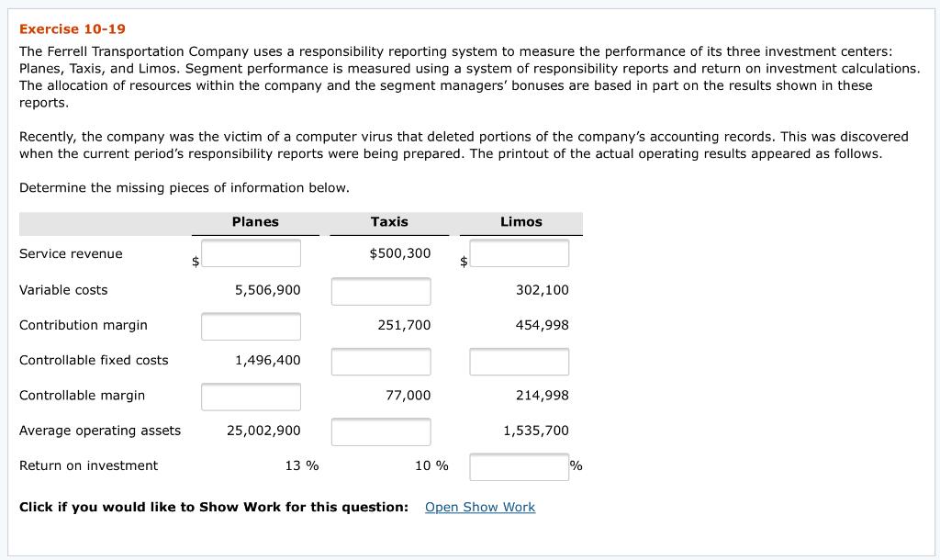Click the Limos contribution margin 454,998
The height and width of the screenshot is (560, 940).
click(x=542, y=326)
